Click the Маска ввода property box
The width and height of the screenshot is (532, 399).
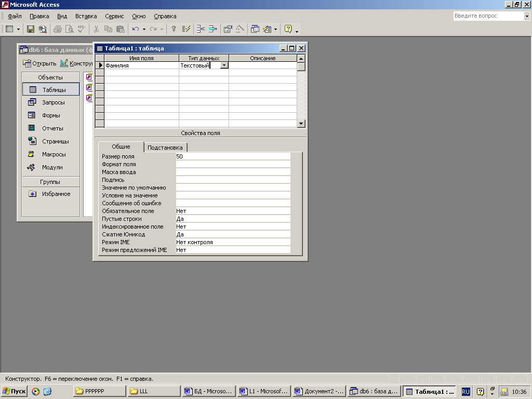point(233,172)
